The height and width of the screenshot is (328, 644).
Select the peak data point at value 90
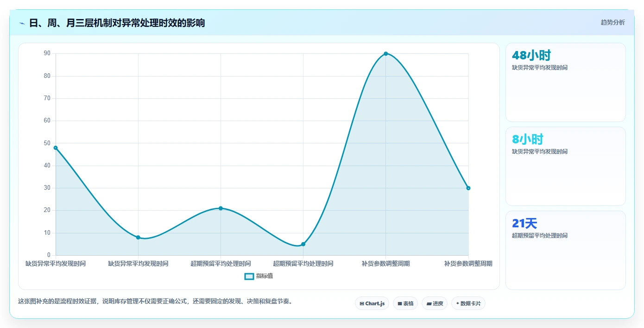[x=385, y=54]
